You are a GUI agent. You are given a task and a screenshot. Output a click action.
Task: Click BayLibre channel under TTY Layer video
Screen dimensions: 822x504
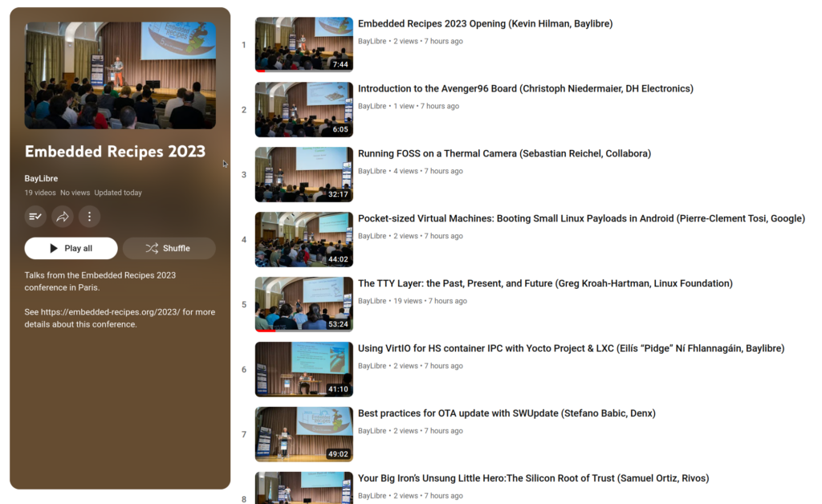(372, 301)
